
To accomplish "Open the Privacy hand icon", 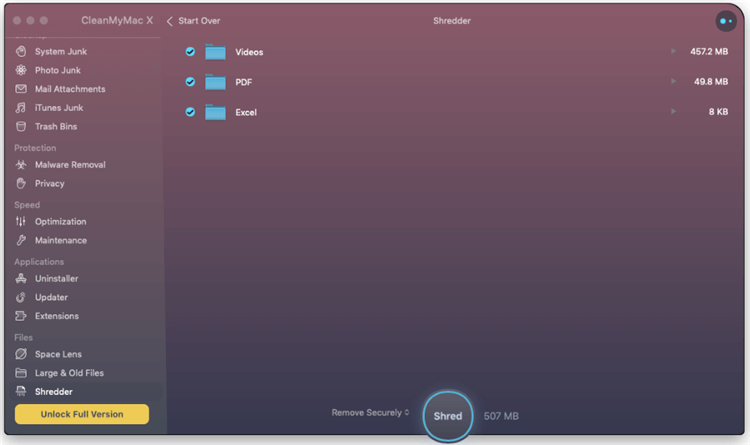I will click(21, 184).
